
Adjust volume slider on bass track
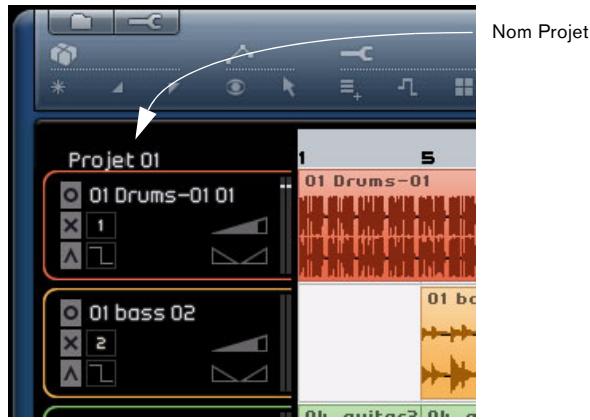pos(240,343)
